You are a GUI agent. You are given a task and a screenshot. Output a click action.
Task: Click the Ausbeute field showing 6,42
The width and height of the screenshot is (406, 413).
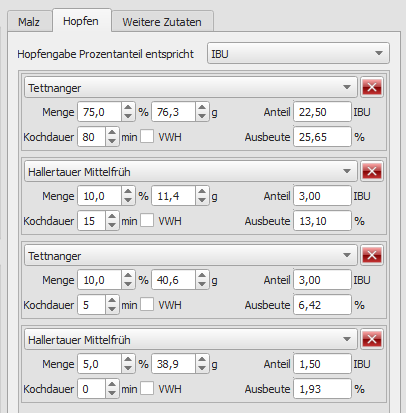tap(322, 305)
